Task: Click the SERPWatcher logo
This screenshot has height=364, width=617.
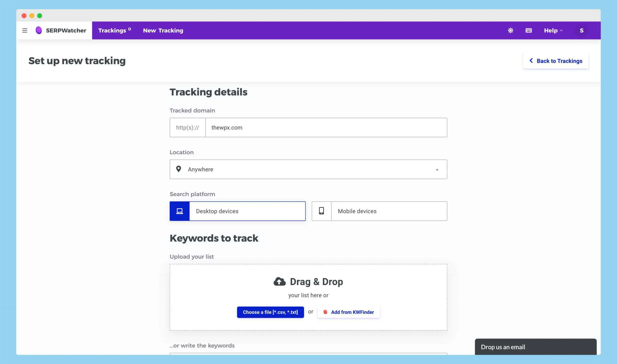Action: point(60,30)
